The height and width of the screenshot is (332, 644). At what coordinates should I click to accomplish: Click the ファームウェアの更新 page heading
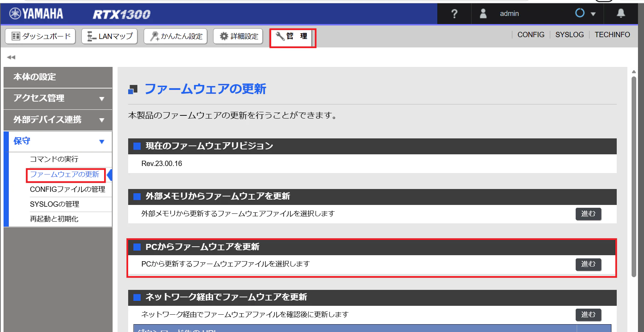[x=205, y=89]
